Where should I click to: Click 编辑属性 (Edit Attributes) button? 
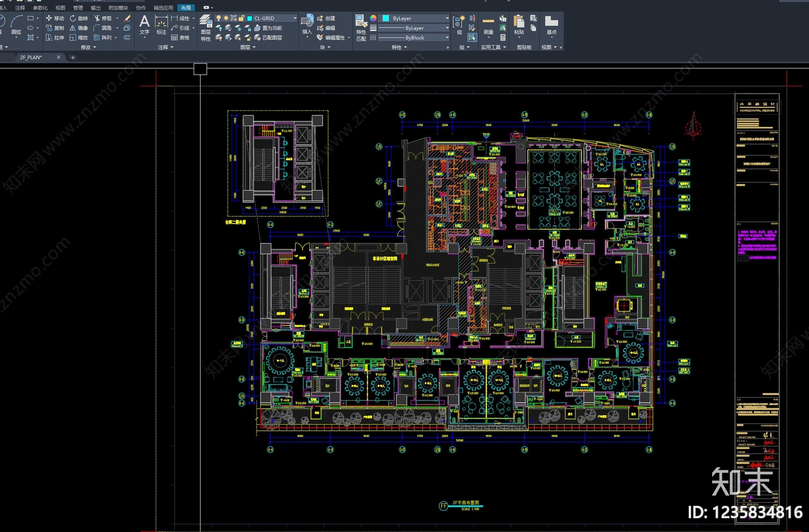pos(331,37)
